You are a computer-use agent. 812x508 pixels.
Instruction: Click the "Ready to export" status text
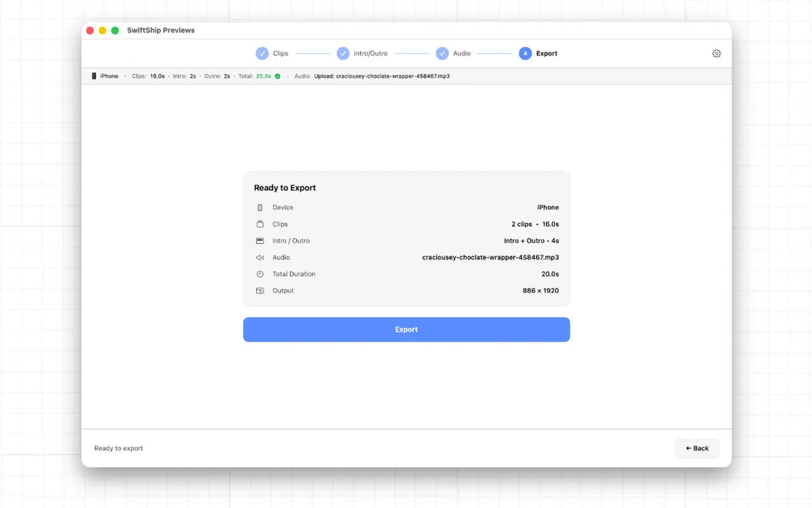pos(118,449)
